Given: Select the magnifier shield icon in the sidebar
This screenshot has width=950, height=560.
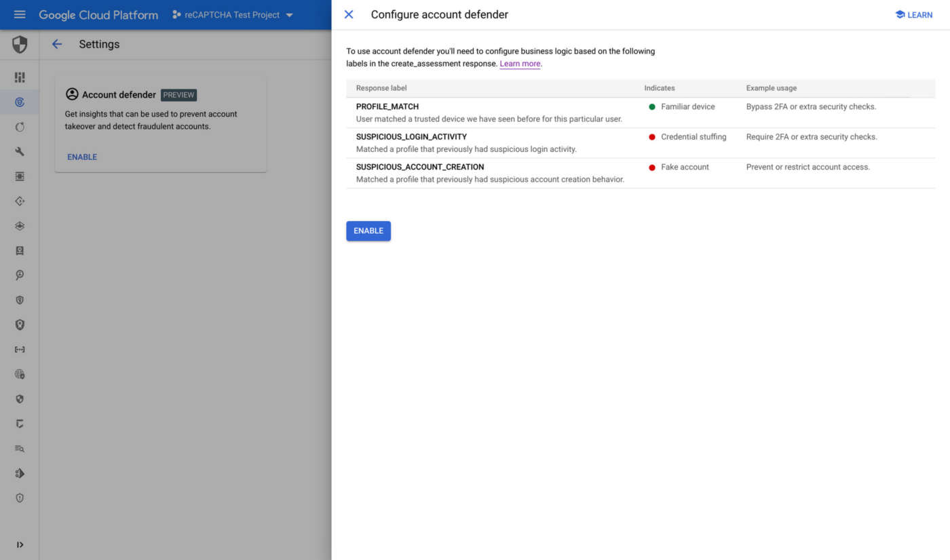Looking at the screenshot, I should point(20,275).
